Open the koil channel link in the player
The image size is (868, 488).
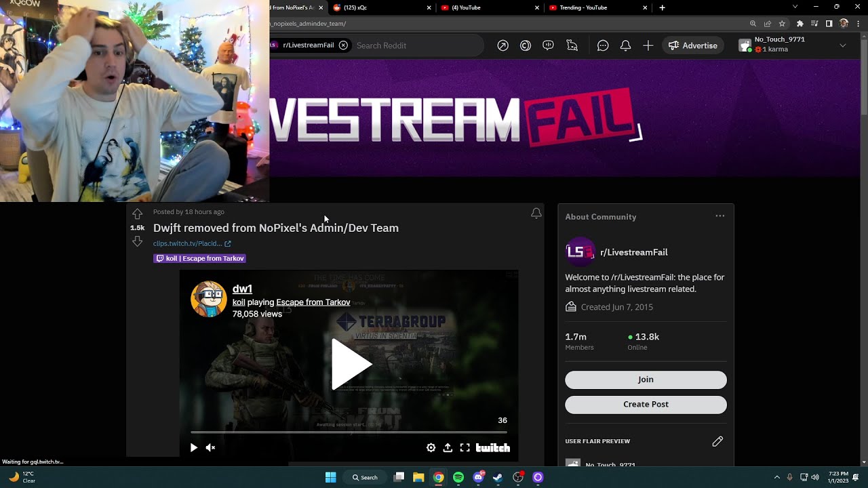pos(239,302)
